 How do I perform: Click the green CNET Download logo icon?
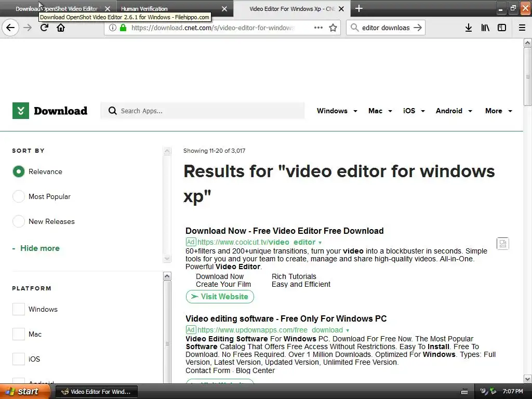click(21, 111)
